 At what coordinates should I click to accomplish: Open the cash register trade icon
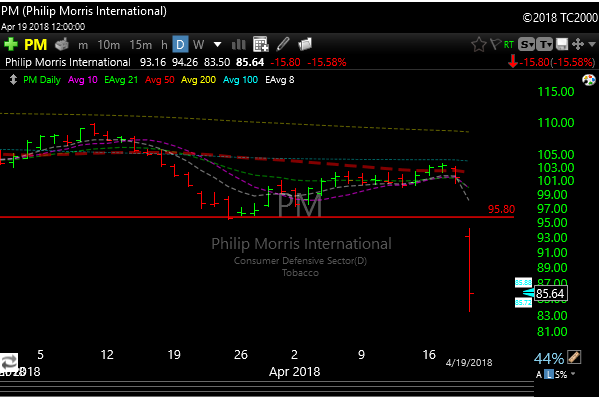[62, 44]
